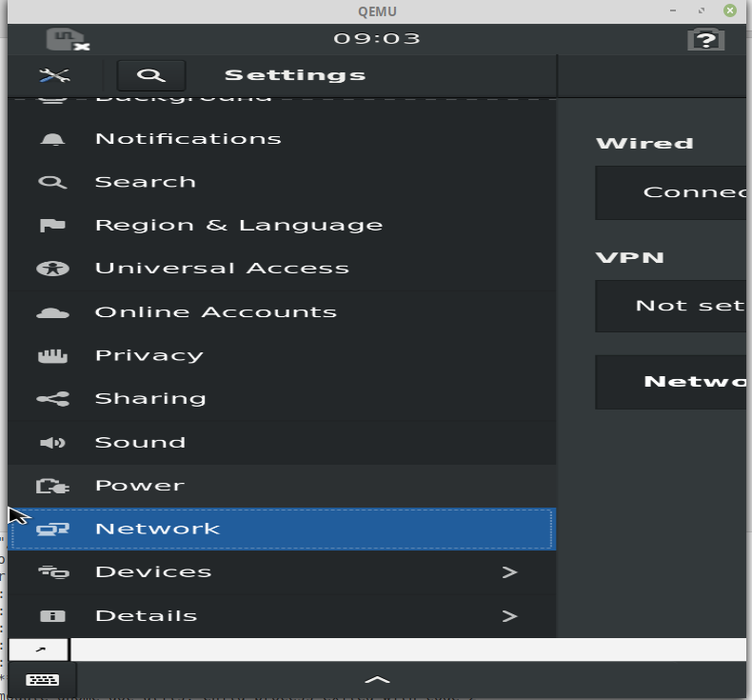Viewport: 752px width, 700px height.
Task: Click the Sharing icon
Action: 52,399
